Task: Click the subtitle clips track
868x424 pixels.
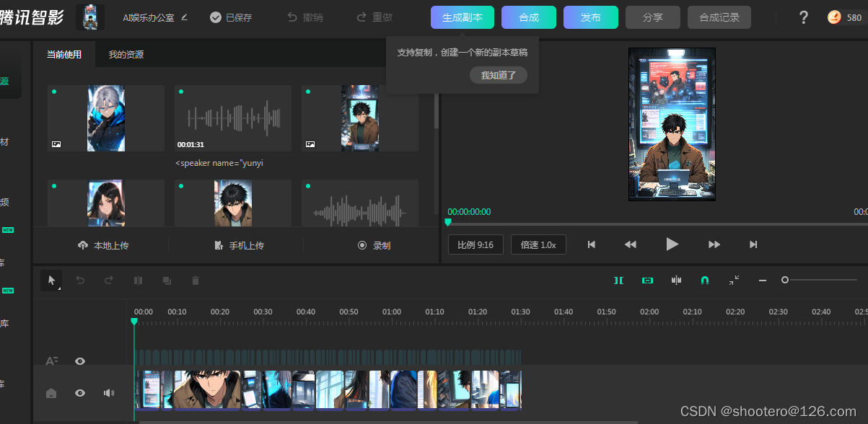Action: 328,357
